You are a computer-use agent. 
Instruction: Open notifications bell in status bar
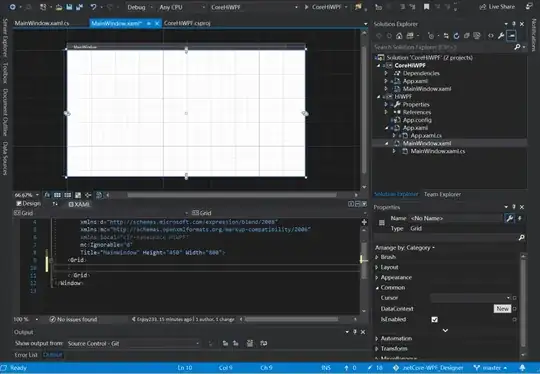pyautogui.click(x=522, y=368)
